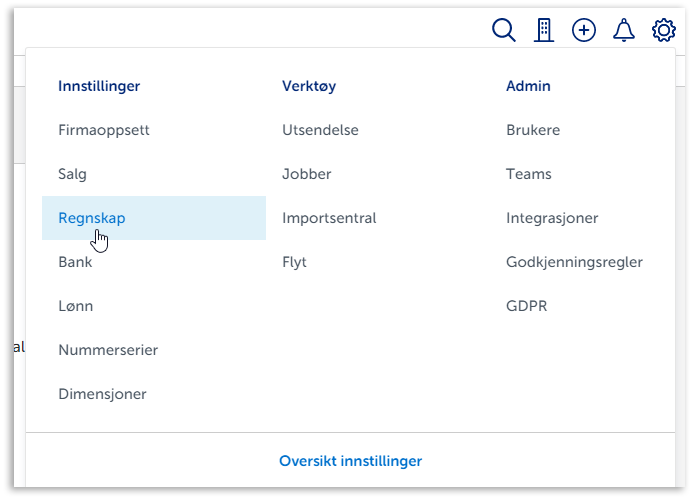Click the search magnifier icon
The image size is (695, 501).
tap(504, 30)
